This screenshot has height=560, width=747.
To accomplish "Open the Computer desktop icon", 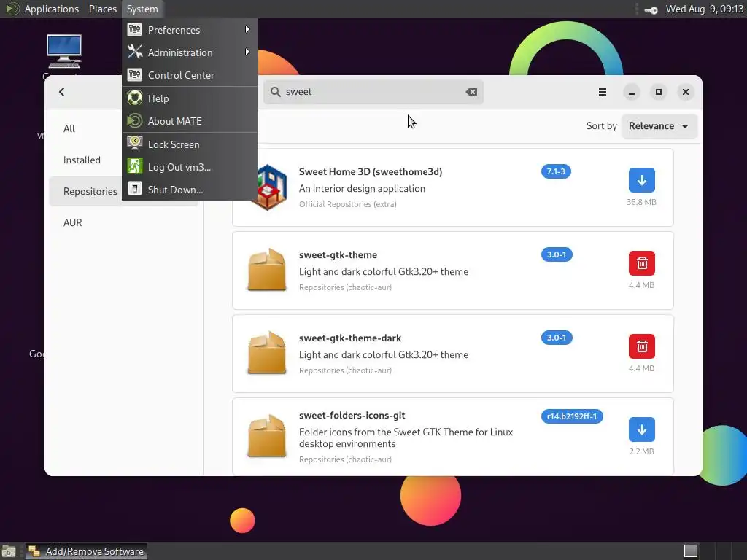I will [64, 52].
